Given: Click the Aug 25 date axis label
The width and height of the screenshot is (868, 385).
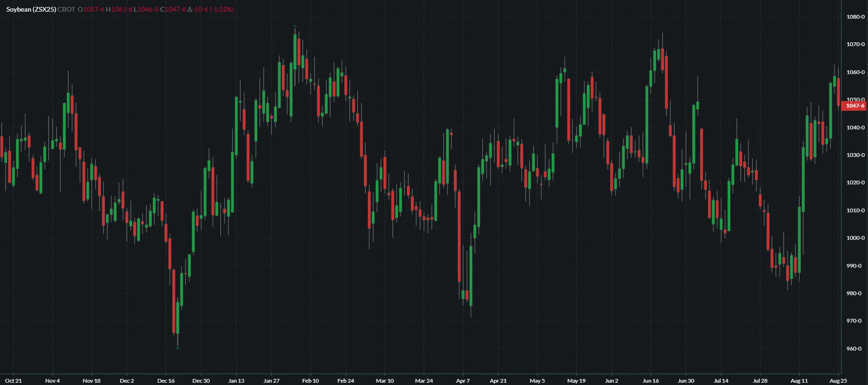Looking at the screenshot, I should click(838, 381).
